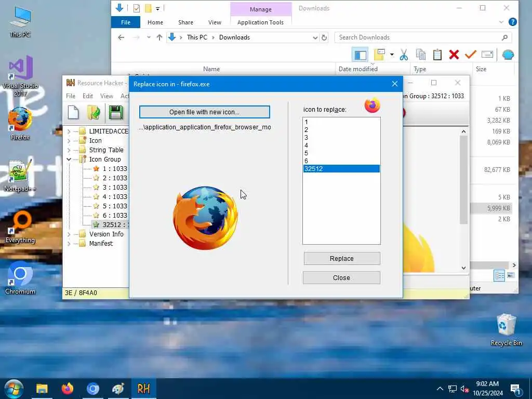Expand the Version Info tree node

point(69,234)
